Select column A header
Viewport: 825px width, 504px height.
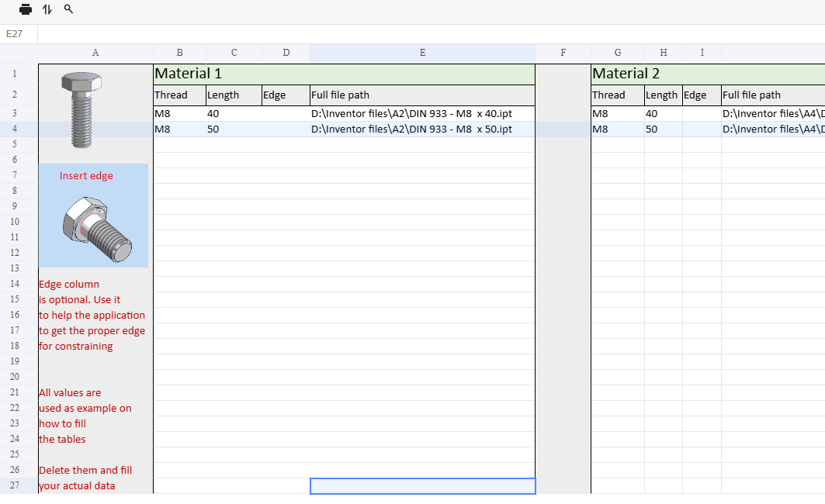pos(95,53)
